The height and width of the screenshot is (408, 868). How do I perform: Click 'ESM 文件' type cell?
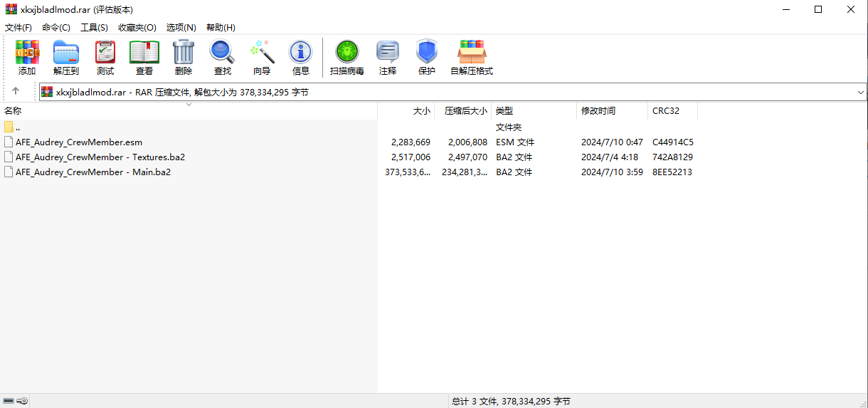(x=515, y=142)
